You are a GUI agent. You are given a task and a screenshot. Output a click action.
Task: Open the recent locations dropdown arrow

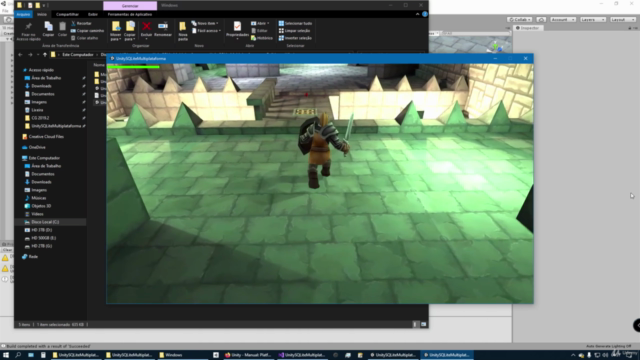(x=38, y=55)
